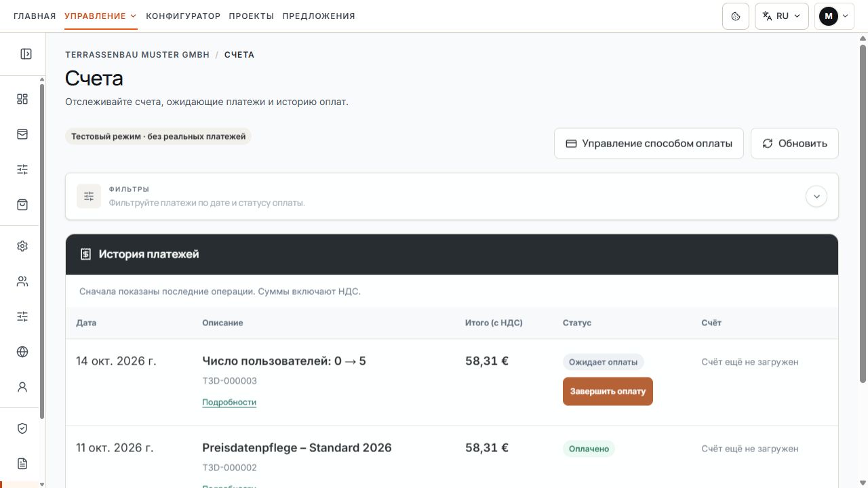Click Preisdatenpflege – Standard 2026 description

click(x=297, y=448)
